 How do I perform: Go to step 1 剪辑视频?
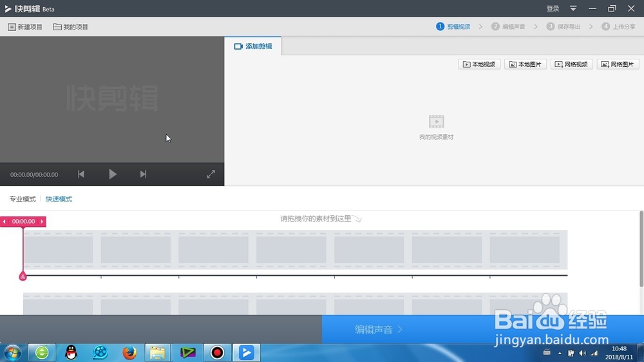[x=453, y=26]
